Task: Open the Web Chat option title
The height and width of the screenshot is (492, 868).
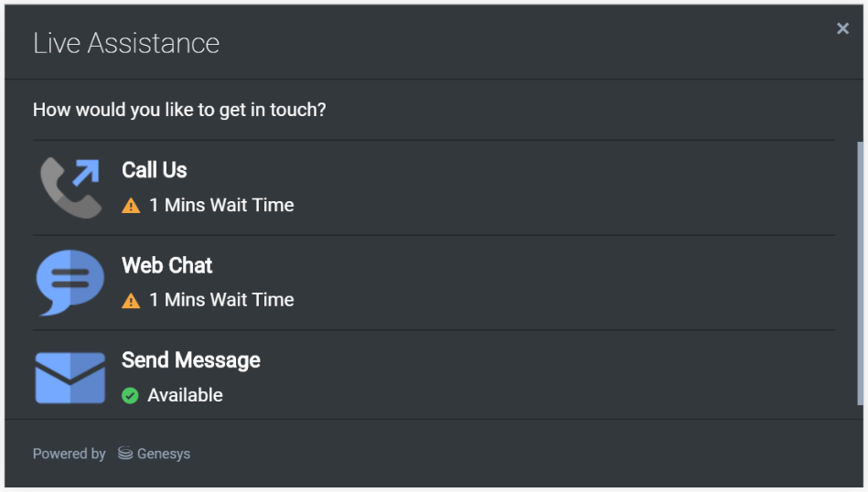Action: point(167,265)
